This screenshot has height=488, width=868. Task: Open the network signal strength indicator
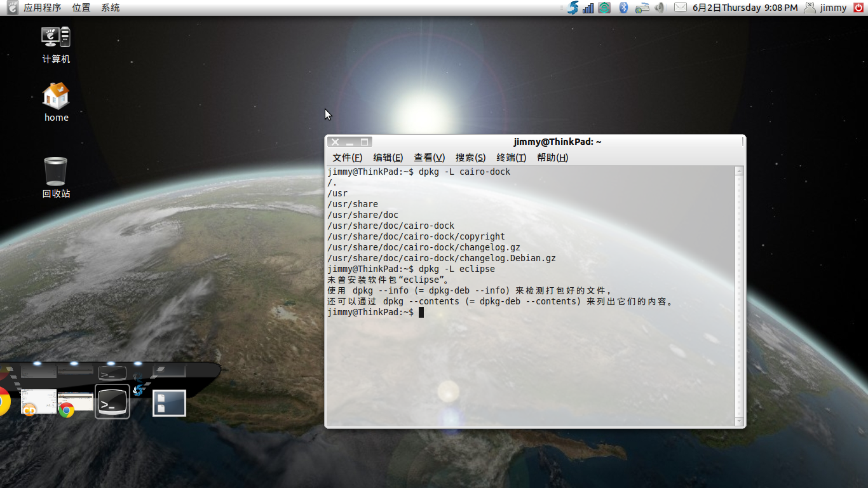pyautogui.click(x=588, y=8)
